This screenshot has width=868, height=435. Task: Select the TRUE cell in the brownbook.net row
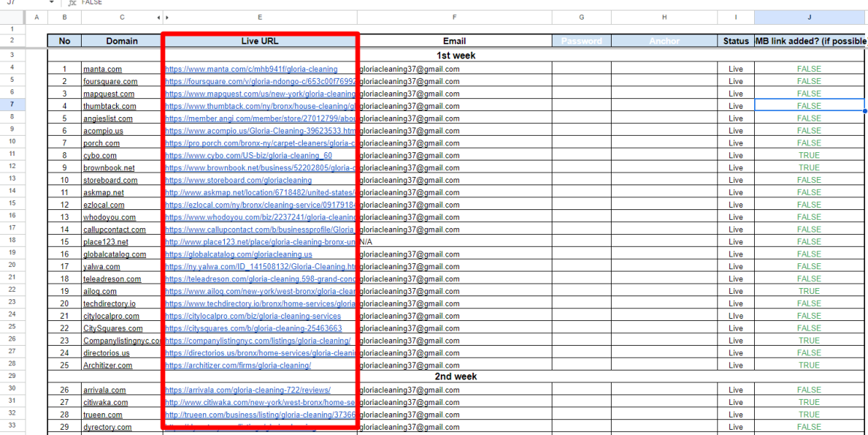click(x=810, y=167)
